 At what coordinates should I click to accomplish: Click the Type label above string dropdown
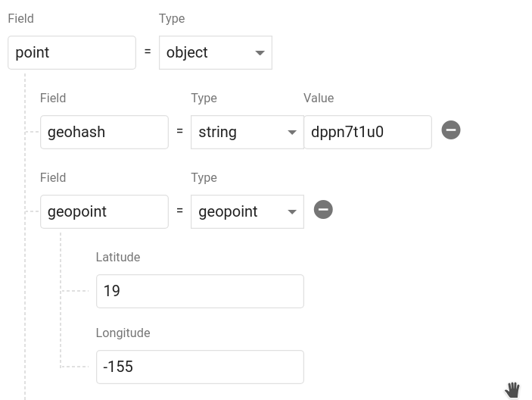[x=204, y=98]
